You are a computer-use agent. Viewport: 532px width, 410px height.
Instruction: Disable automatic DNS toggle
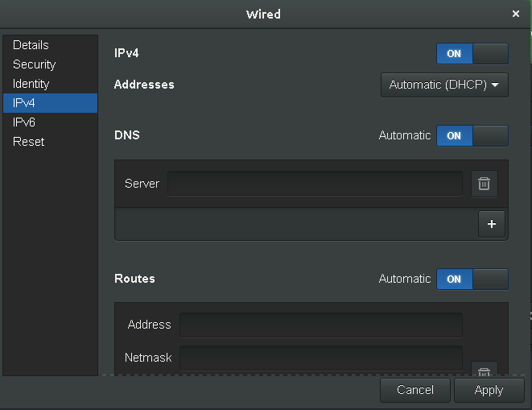[472, 135]
